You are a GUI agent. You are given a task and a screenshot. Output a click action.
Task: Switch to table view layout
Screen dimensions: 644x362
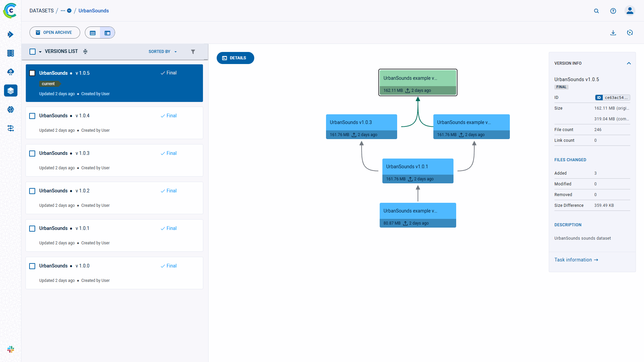coord(93,33)
